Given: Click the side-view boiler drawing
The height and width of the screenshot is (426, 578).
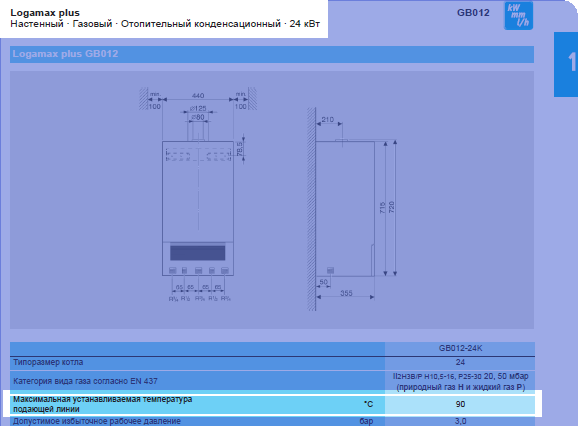Looking at the screenshot, I should 352,209.
